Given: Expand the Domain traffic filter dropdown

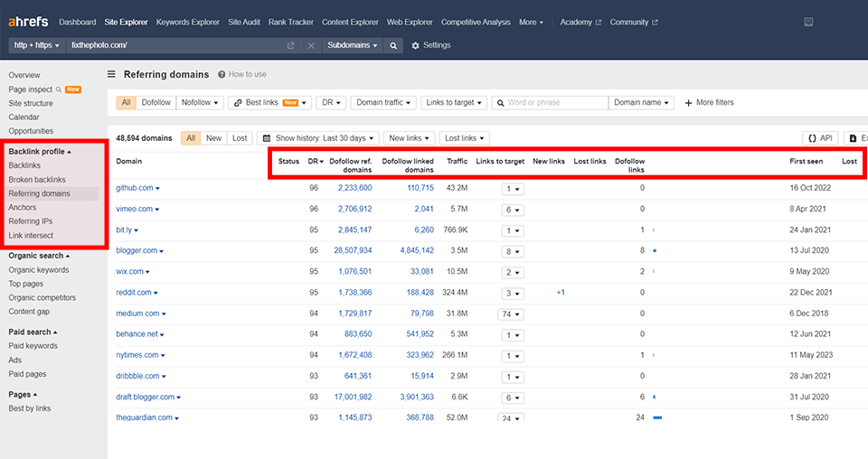Looking at the screenshot, I should pos(383,103).
